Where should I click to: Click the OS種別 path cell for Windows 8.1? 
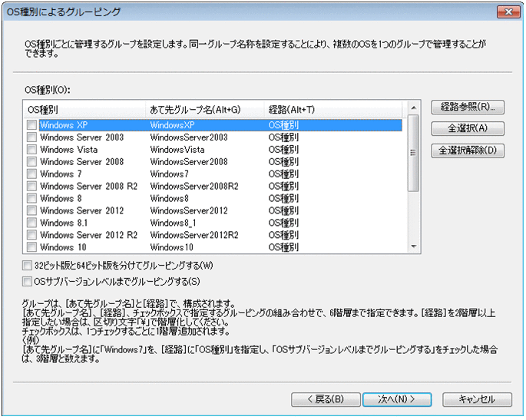click(283, 223)
